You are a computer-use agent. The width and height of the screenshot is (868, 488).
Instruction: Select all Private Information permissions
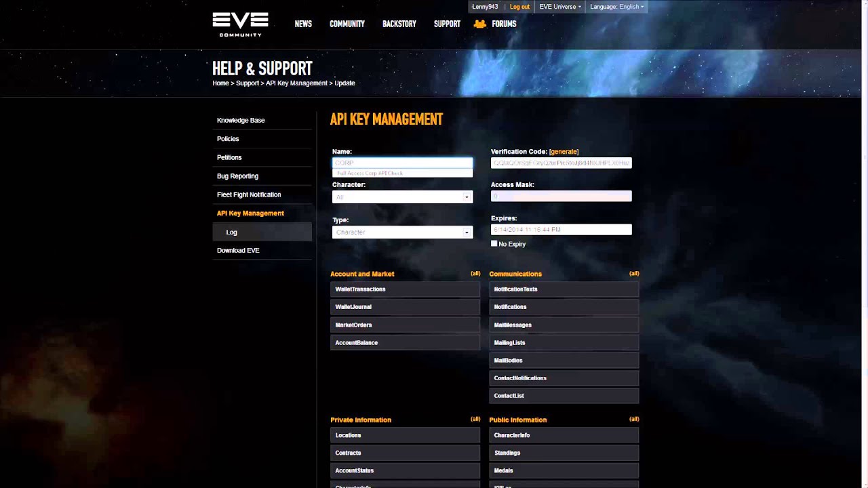(x=475, y=419)
